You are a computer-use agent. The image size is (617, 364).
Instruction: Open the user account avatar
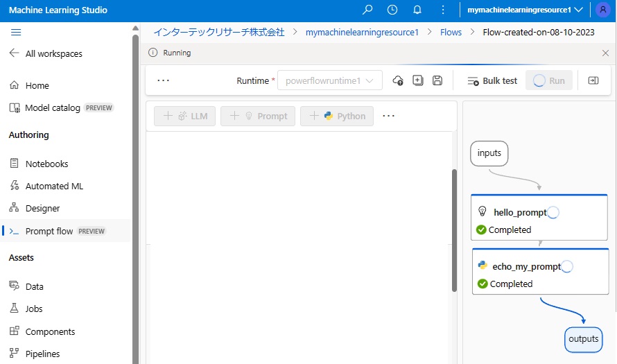pos(603,10)
